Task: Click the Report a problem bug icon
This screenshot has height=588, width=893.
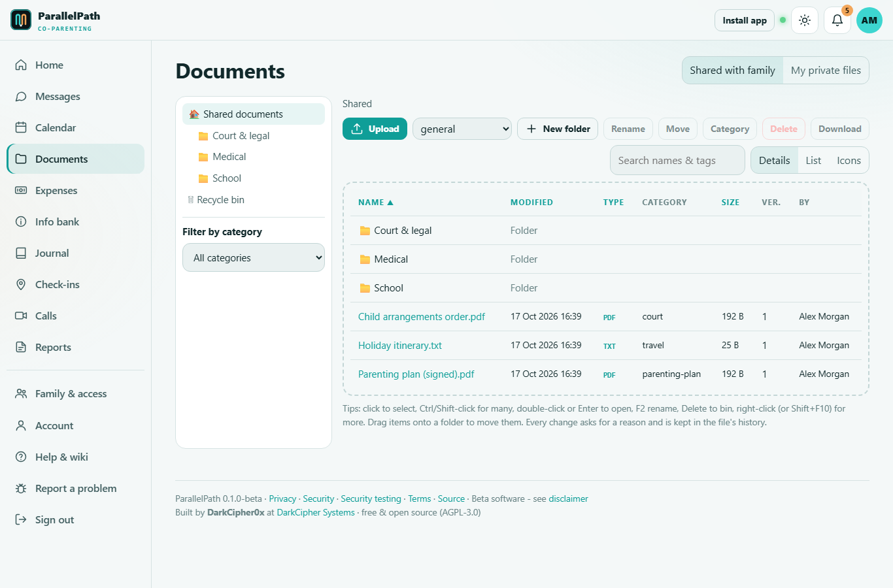Action: click(21, 488)
